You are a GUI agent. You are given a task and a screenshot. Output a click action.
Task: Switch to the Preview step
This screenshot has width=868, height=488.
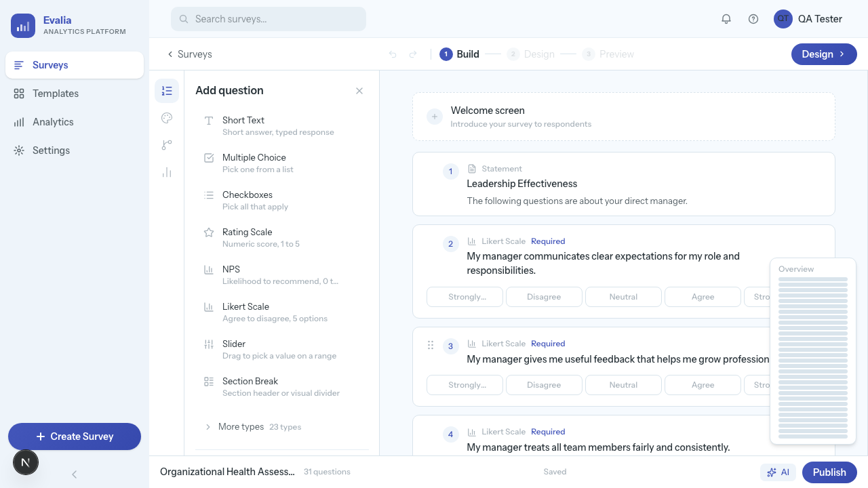(x=608, y=54)
